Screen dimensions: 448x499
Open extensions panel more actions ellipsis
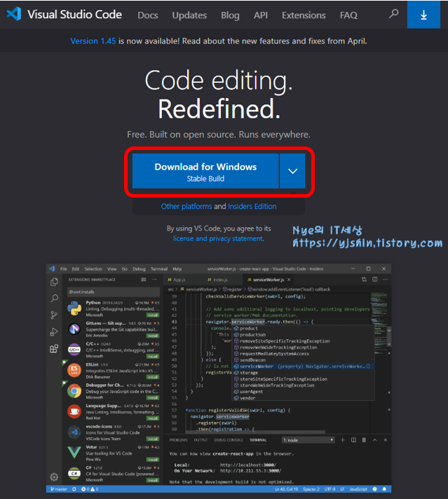154,280
